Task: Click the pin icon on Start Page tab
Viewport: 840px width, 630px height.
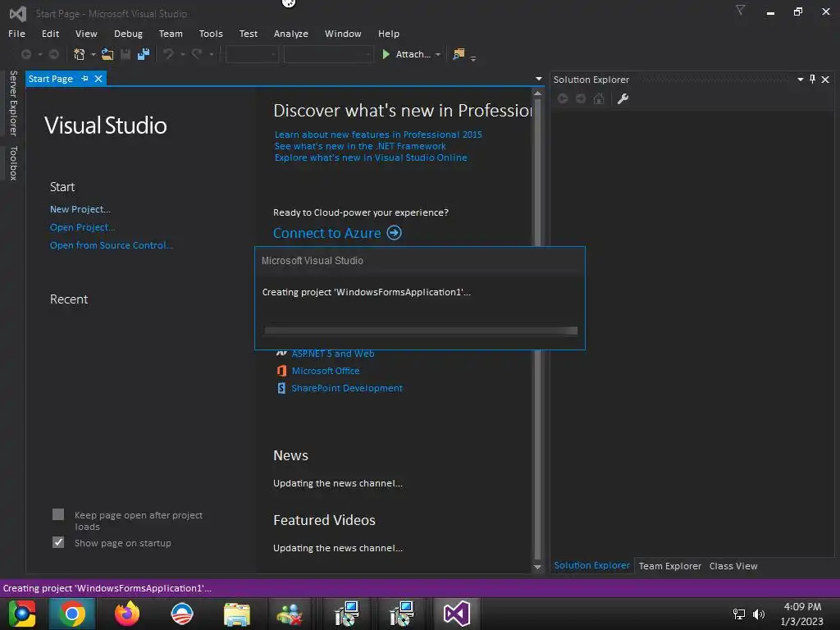Action: [84, 79]
